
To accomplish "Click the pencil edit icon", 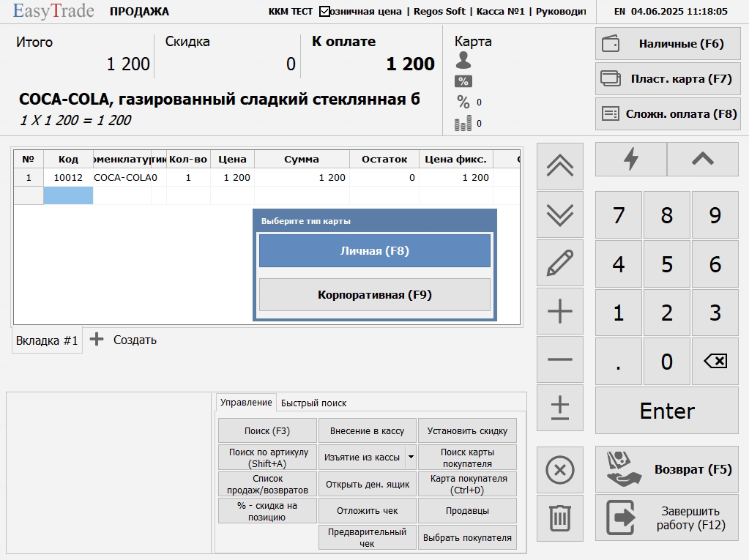I will tap(560, 264).
